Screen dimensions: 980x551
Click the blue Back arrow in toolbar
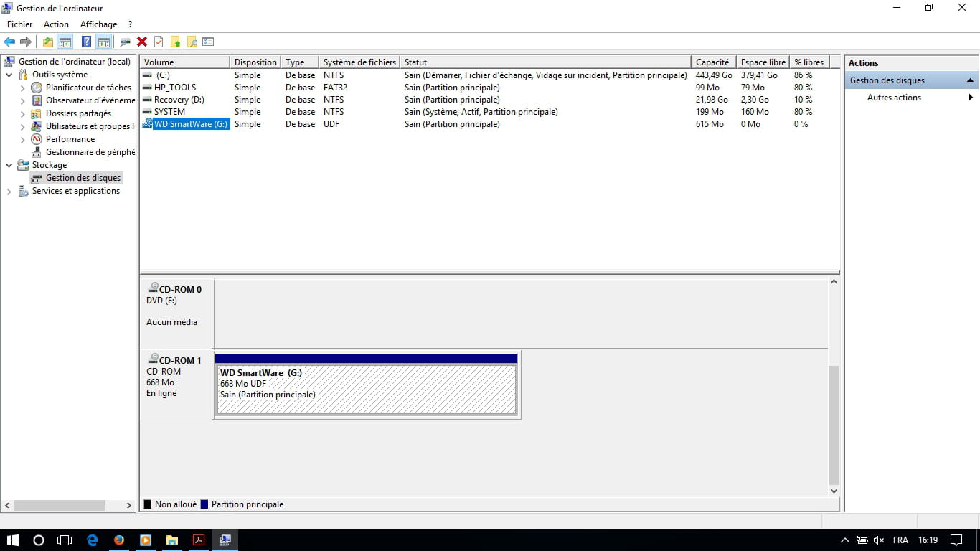[x=9, y=42]
